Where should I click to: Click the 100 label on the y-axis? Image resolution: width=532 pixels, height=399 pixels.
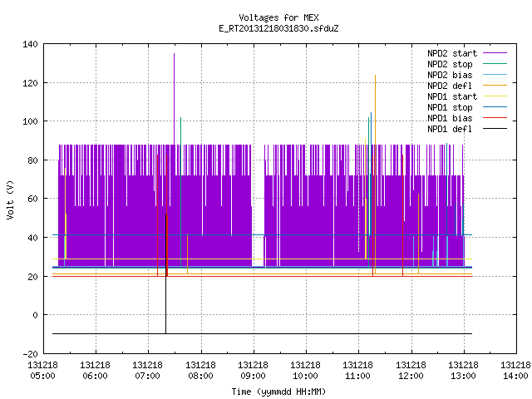(x=30, y=121)
